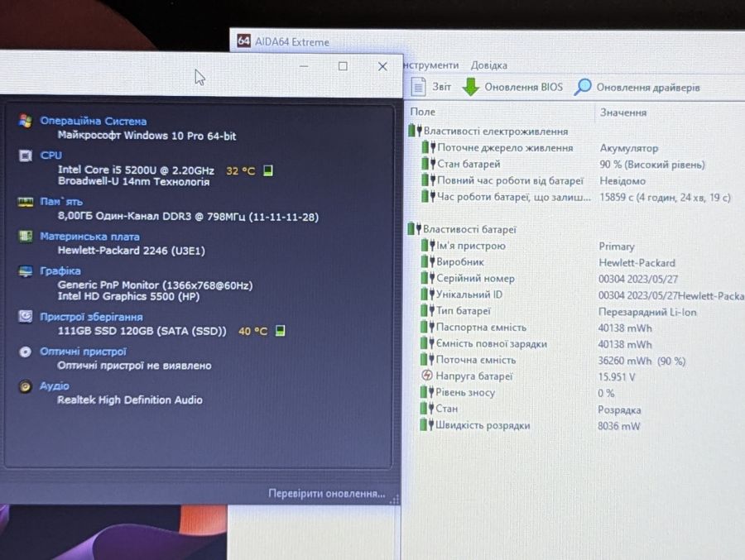
Task: Click the text Hewlett-Packard 2246 (U3E1)
Action: (x=131, y=251)
